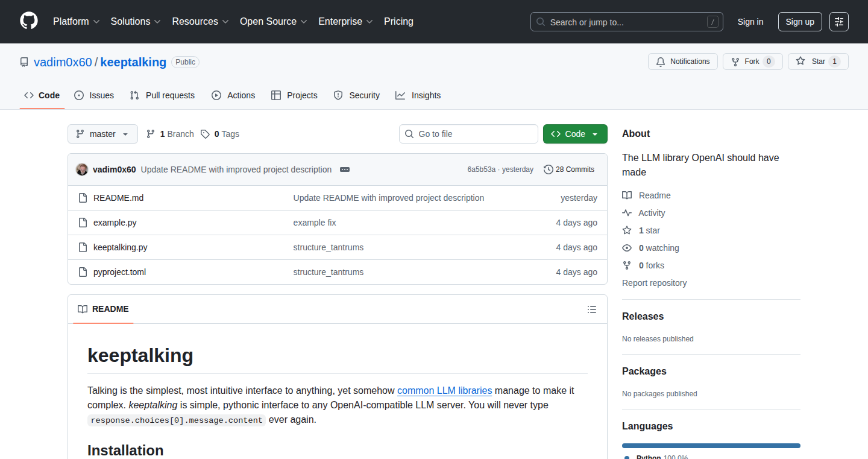Open the Projects tab
Image resolution: width=868 pixels, height=459 pixels.
pos(294,95)
